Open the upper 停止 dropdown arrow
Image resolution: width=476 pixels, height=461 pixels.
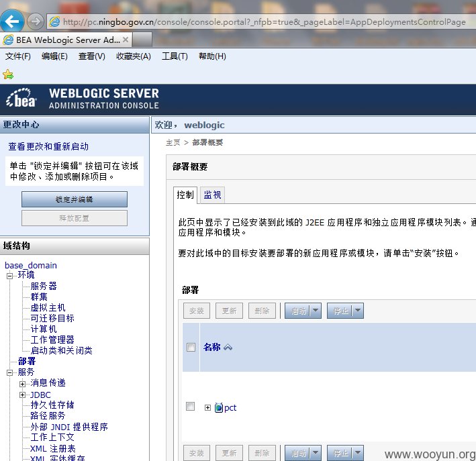(358, 311)
